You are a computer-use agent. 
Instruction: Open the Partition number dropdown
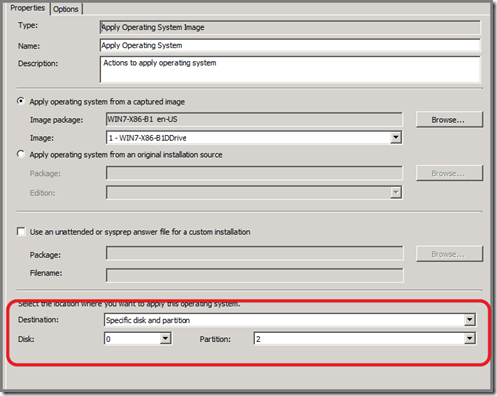470,339
